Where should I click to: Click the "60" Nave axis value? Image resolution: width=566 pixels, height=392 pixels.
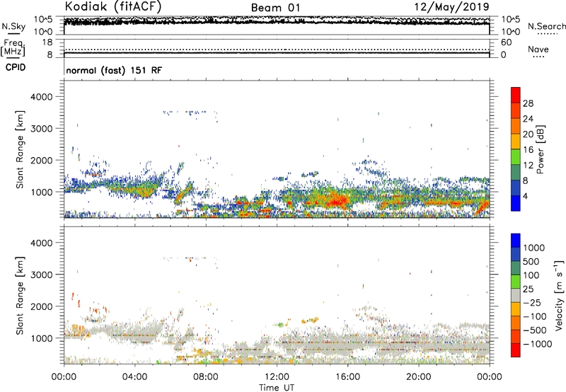[506, 42]
